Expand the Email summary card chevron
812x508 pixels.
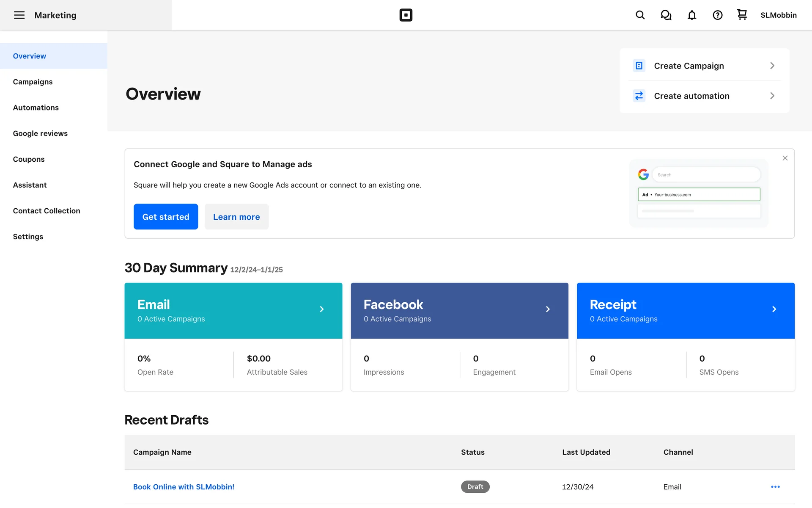point(322,309)
